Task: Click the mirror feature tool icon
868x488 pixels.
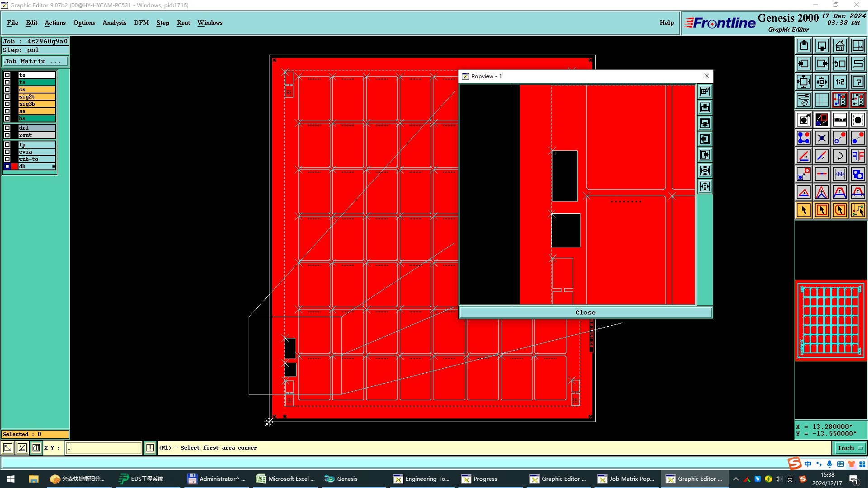Action: pos(858,156)
